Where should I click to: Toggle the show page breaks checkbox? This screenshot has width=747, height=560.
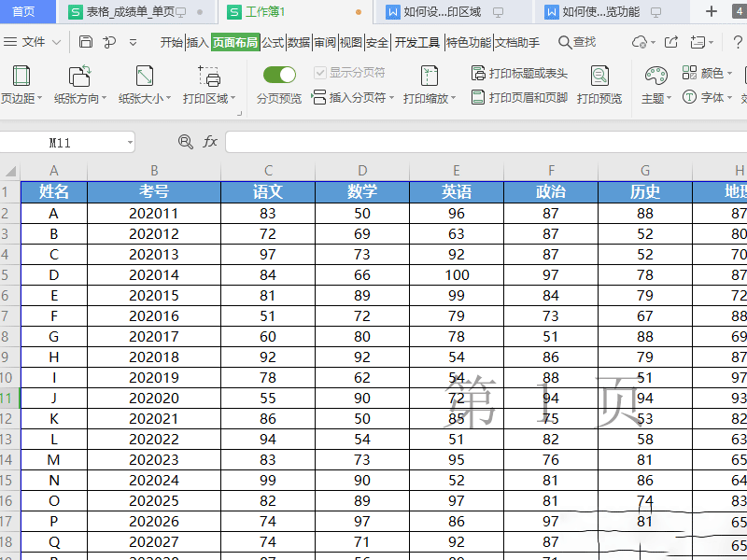coord(319,73)
